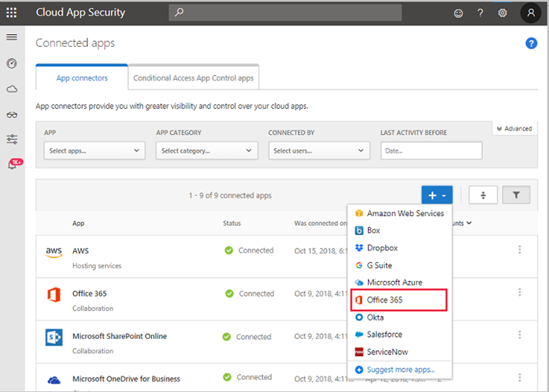
Task: Click the Last Activity Before date field
Action: point(431,151)
